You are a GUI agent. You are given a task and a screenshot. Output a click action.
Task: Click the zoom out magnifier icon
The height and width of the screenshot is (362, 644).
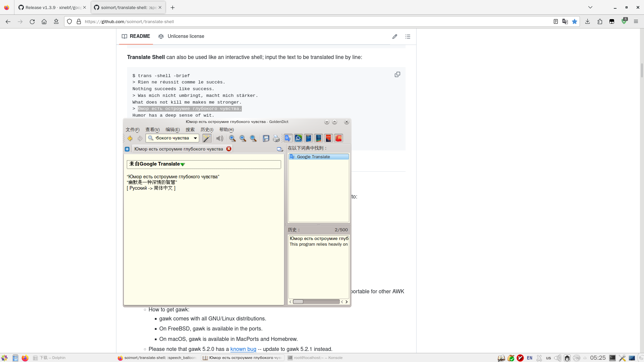point(243,138)
